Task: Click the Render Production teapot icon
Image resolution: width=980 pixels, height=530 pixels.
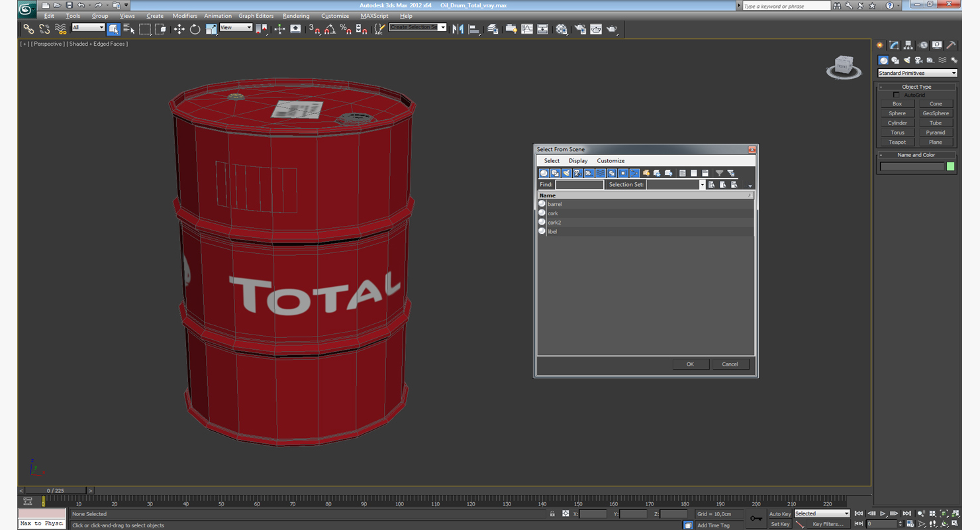Action: (x=611, y=29)
